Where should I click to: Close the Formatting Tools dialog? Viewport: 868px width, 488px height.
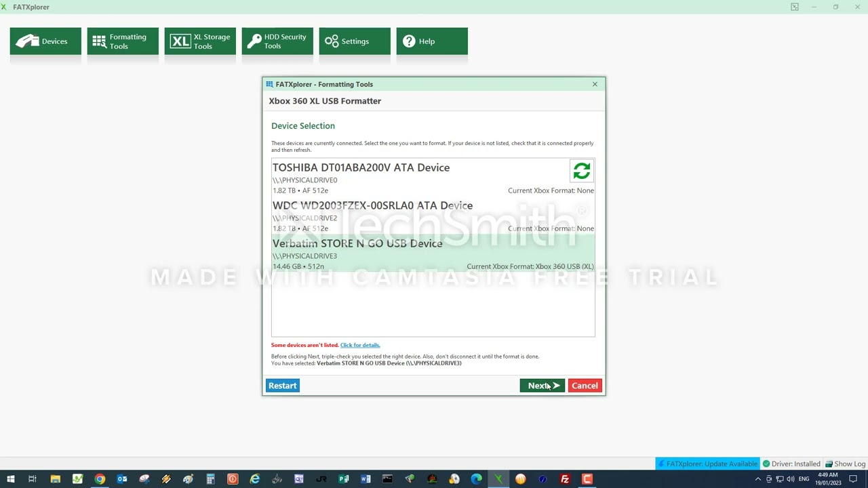(x=595, y=84)
